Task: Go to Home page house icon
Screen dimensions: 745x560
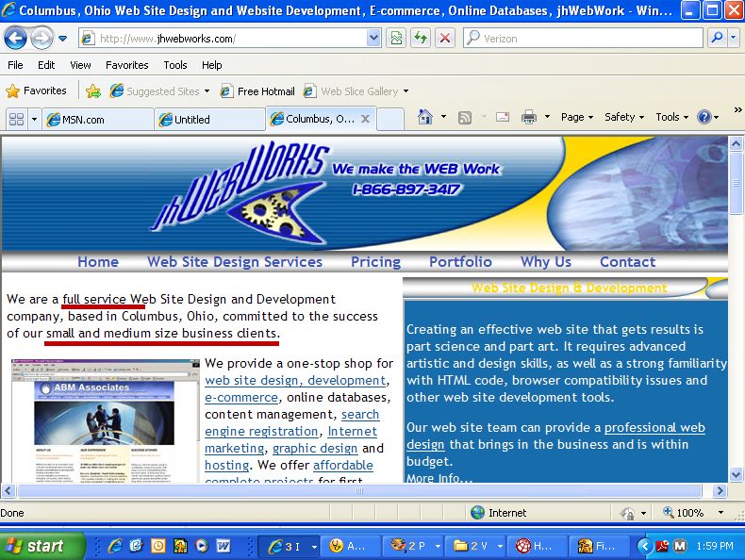Action: pos(425,117)
